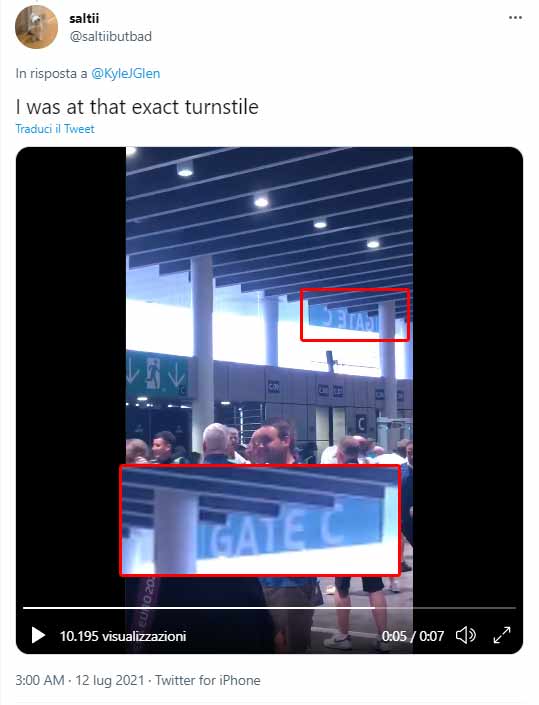Screen dimensions: 539x705
Task: Open saltii's profile avatar
Action: pos(36,27)
